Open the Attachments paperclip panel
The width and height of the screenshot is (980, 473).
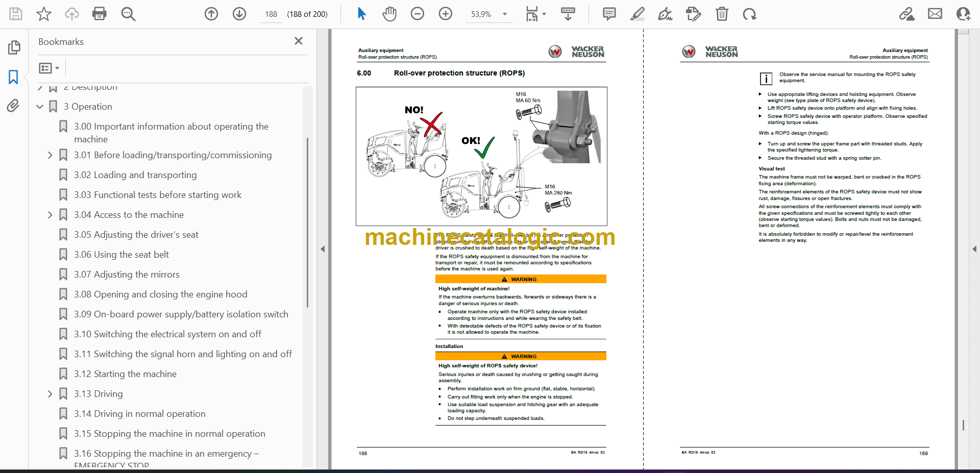(13, 106)
